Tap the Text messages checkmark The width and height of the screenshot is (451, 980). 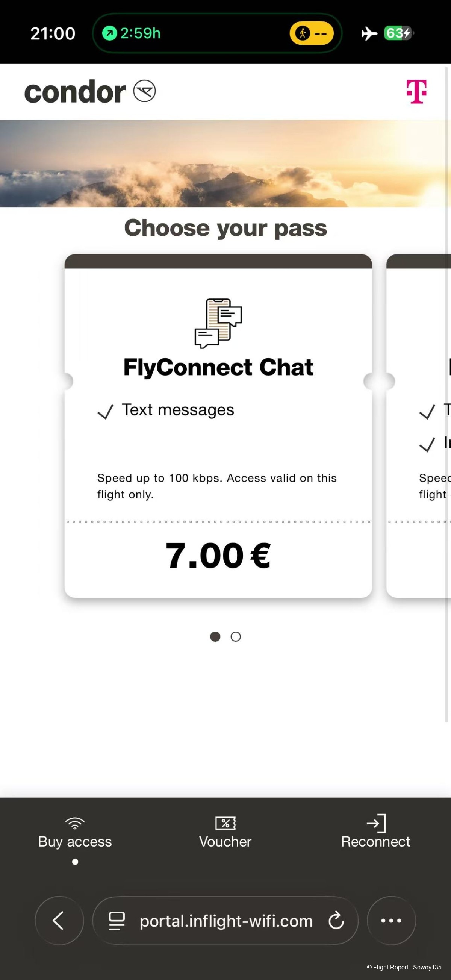tap(105, 412)
